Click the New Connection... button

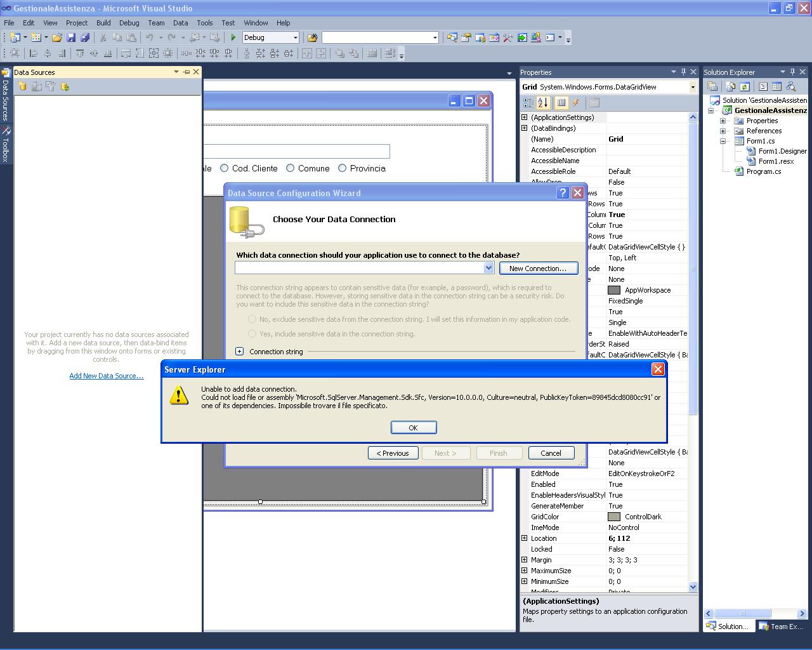click(x=538, y=269)
